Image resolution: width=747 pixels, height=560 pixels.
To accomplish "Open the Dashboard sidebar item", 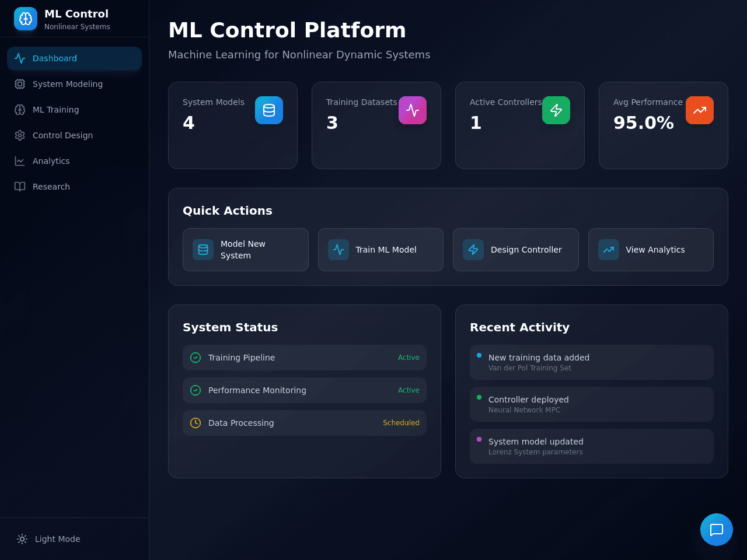I will coord(74,58).
